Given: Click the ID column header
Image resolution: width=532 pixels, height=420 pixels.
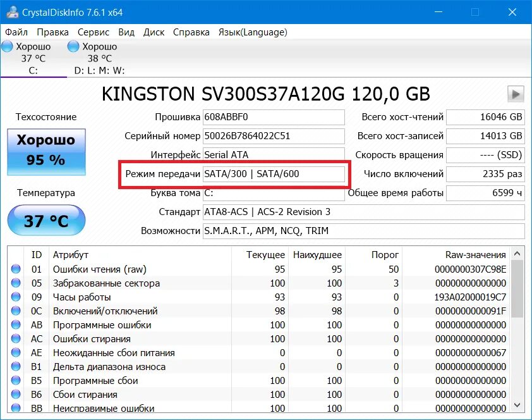Looking at the screenshot, I should tap(36, 255).
